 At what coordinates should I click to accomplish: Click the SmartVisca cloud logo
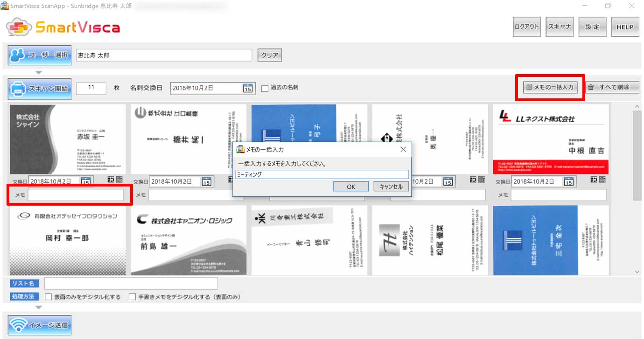click(x=20, y=27)
